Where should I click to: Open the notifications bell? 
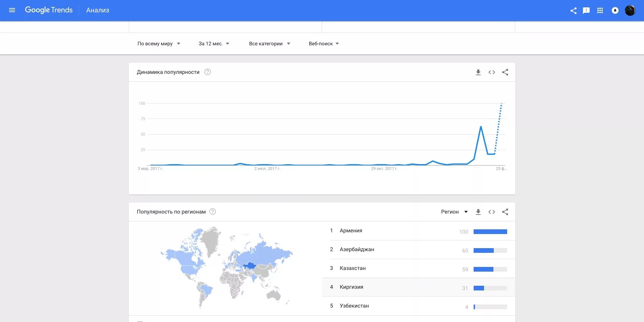point(615,10)
